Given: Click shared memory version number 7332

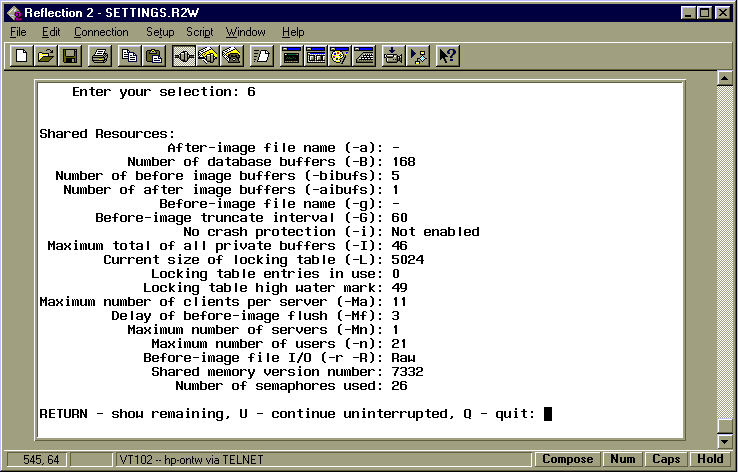Looking at the screenshot, I should click(x=408, y=372).
